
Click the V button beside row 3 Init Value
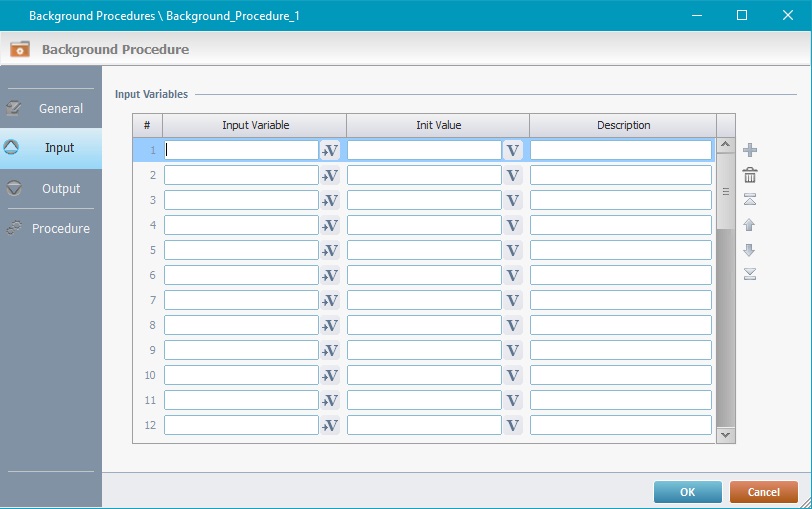coord(513,200)
